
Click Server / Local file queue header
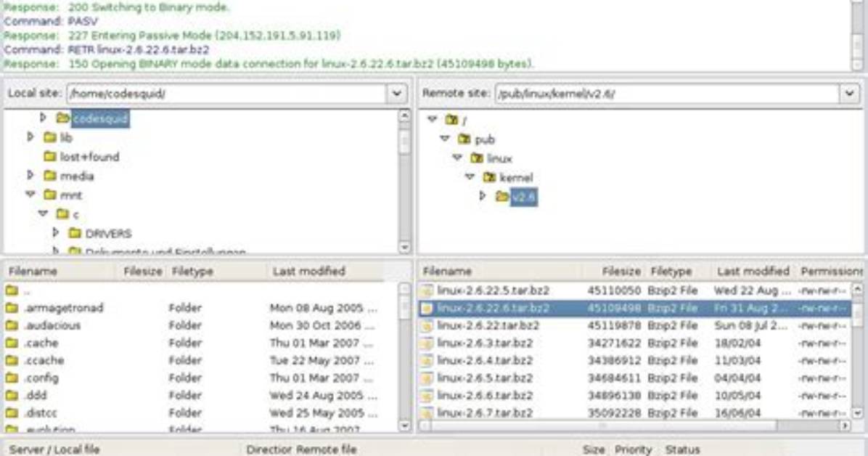pyautogui.click(x=54, y=449)
